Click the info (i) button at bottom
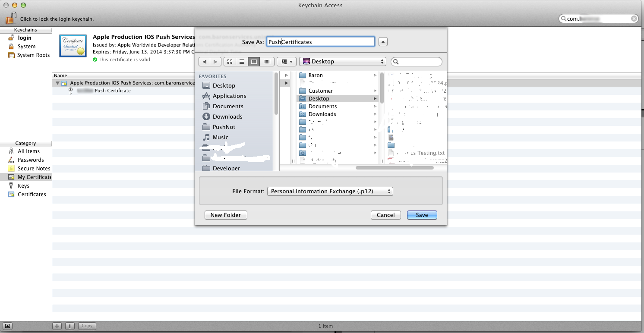 [x=70, y=326]
